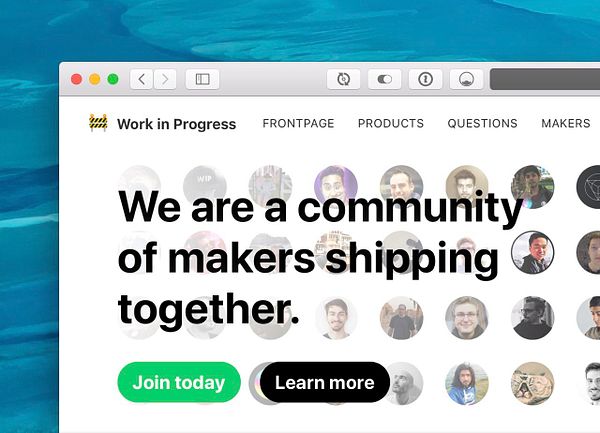
Task: Go forward with the Safari forward arrow
Action: (x=165, y=79)
